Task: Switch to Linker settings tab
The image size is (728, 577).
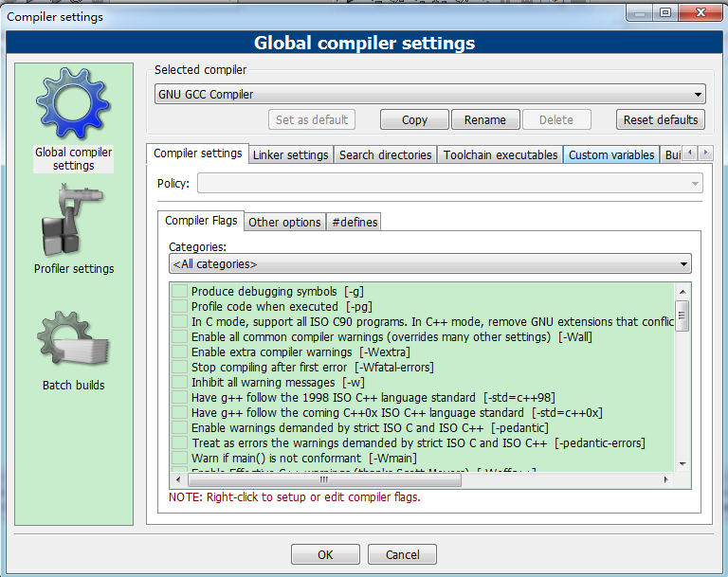Action: tap(291, 155)
